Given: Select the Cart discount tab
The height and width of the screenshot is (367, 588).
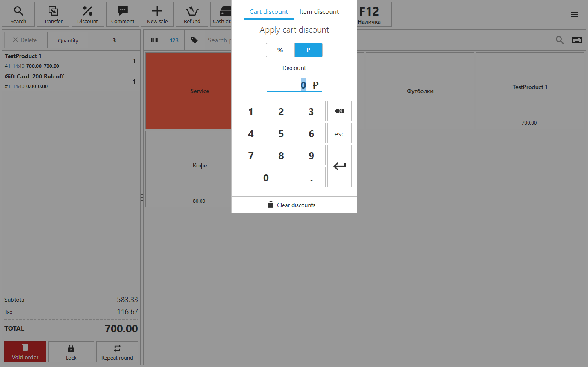Looking at the screenshot, I should point(268,12).
